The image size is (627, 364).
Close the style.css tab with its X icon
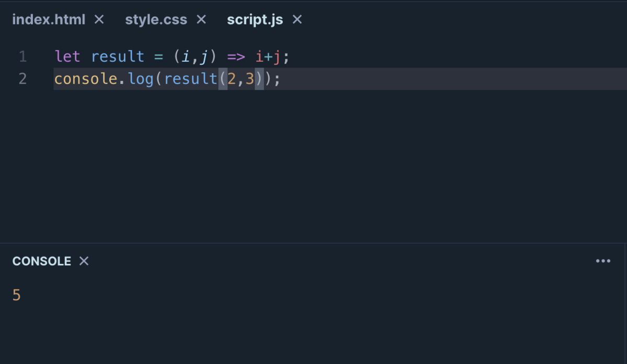201,19
